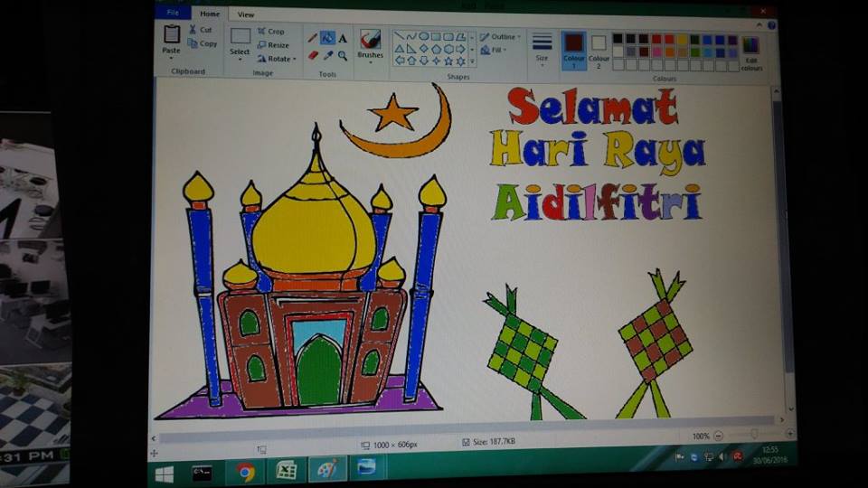Crop the image to the selection
868x488 pixels.
(271, 32)
